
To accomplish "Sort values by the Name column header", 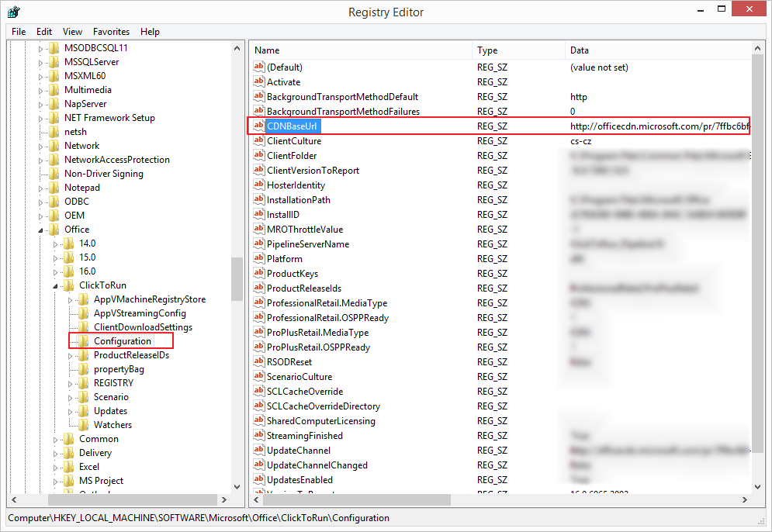I will pos(361,50).
